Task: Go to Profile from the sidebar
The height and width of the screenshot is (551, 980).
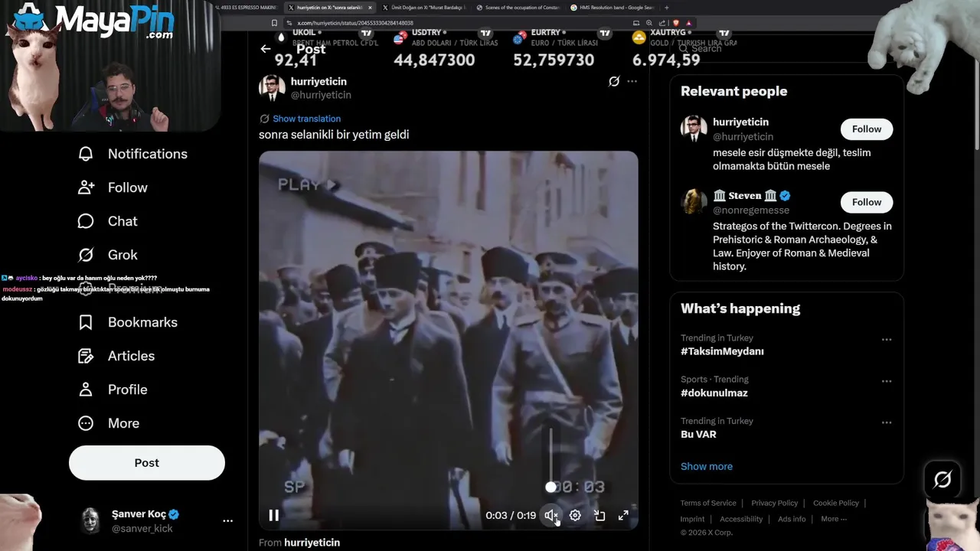Action: (x=112, y=390)
